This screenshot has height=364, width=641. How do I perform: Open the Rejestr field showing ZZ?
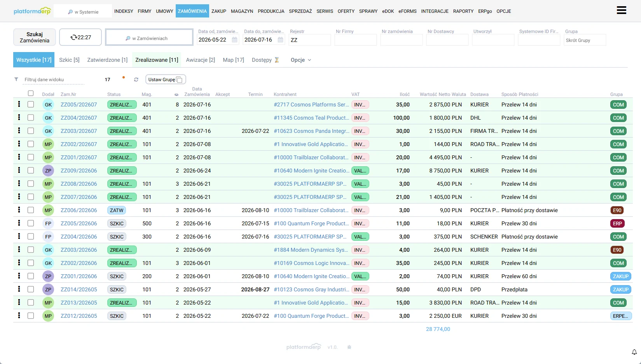[x=310, y=40]
